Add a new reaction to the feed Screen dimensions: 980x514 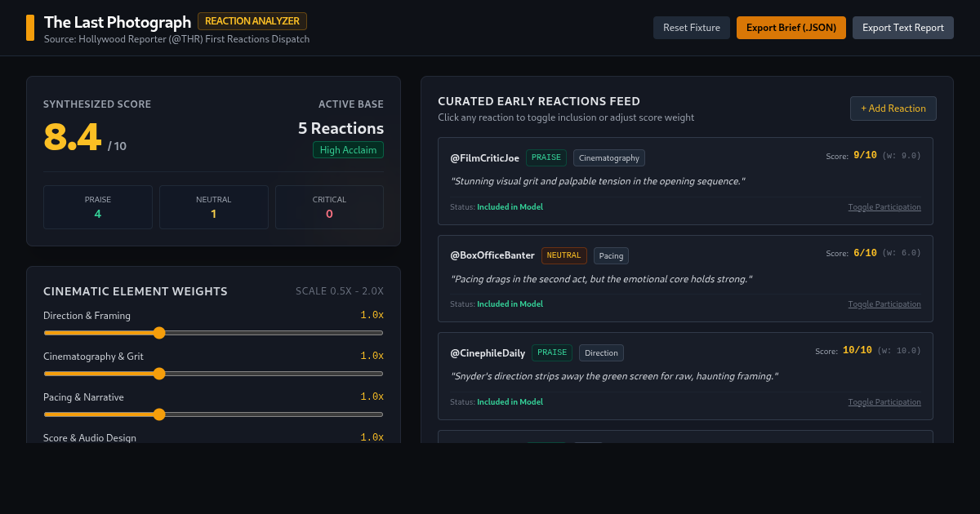[893, 109]
